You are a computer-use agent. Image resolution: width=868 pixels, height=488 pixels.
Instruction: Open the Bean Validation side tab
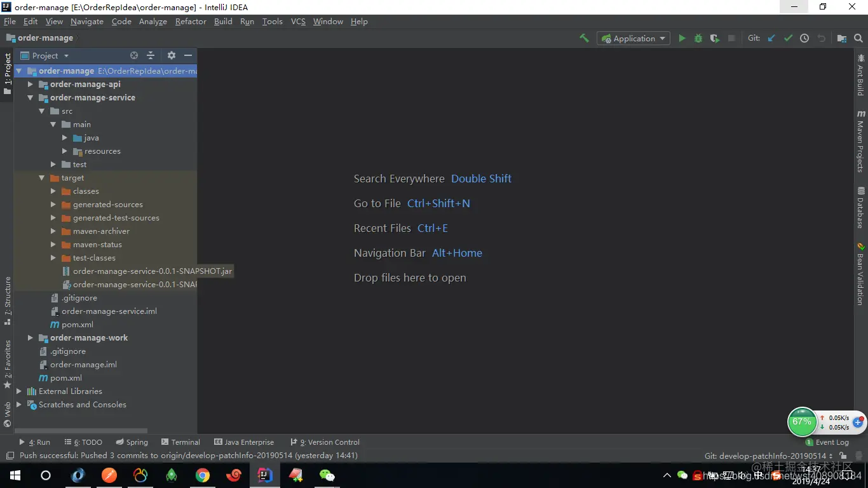click(860, 274)
